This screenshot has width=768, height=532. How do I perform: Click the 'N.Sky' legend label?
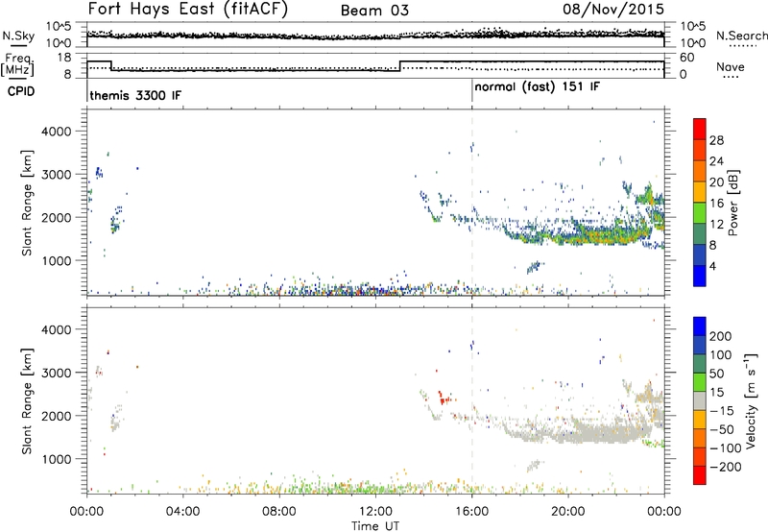point(18,36)
